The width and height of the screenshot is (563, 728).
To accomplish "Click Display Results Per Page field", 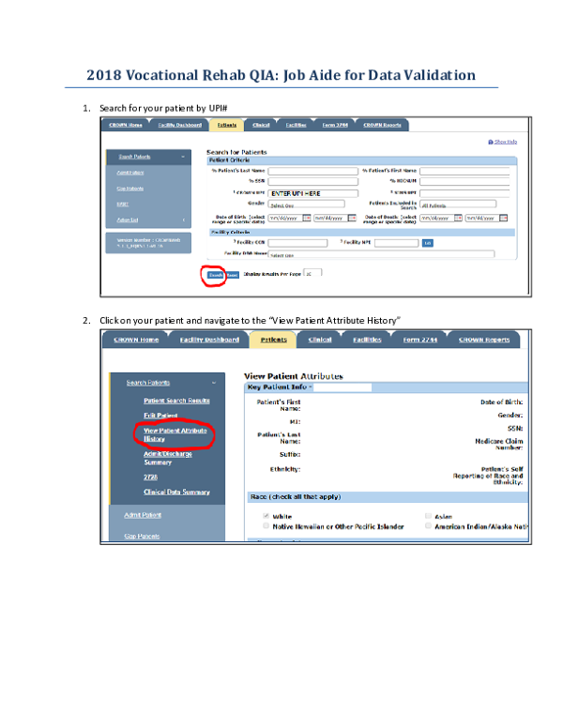I will tap(312, 273).
